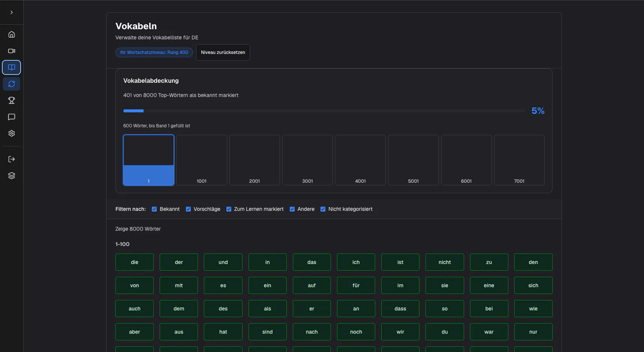
Task: Click the word tile 'nicht'
Action: click(445, 262)
